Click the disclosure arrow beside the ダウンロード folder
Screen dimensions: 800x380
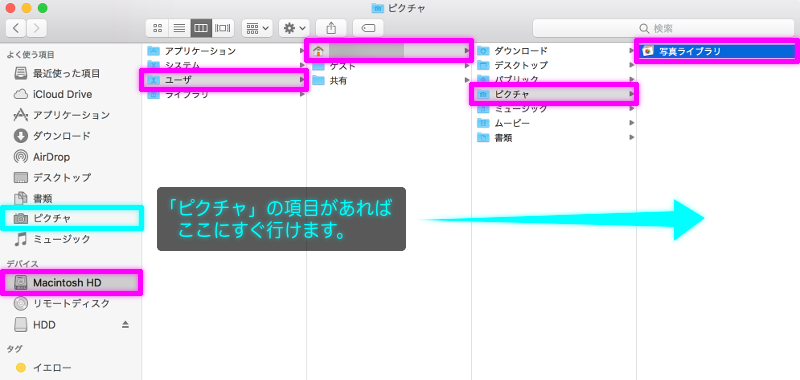click(x=632, y=51)
